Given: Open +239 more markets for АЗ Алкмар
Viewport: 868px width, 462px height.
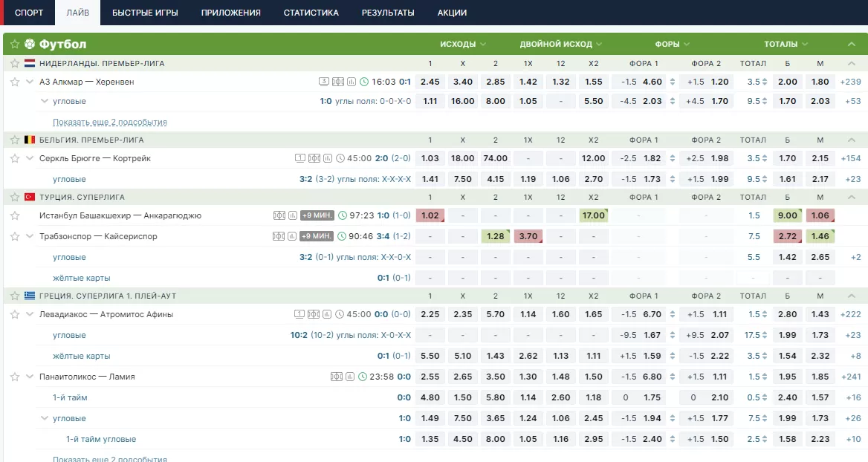Looking at the screenshot, I should pyautogui.click(x=850, y=82).
